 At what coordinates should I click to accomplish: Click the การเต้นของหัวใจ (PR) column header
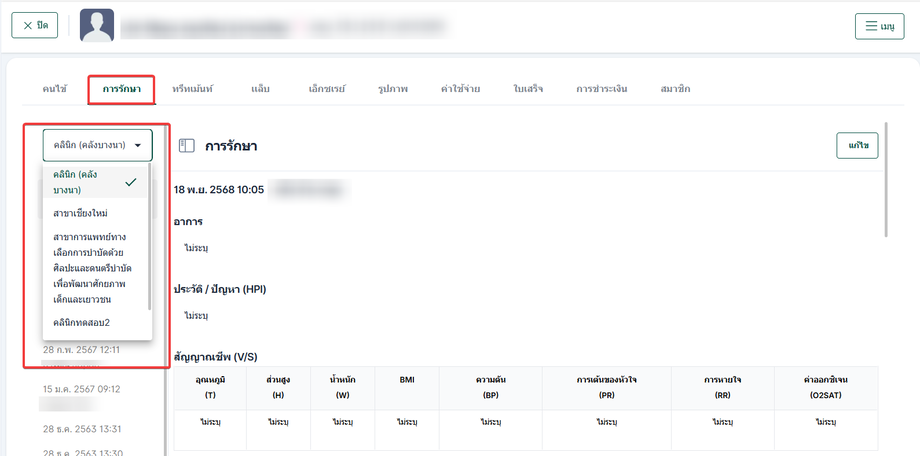click(607, 388)
